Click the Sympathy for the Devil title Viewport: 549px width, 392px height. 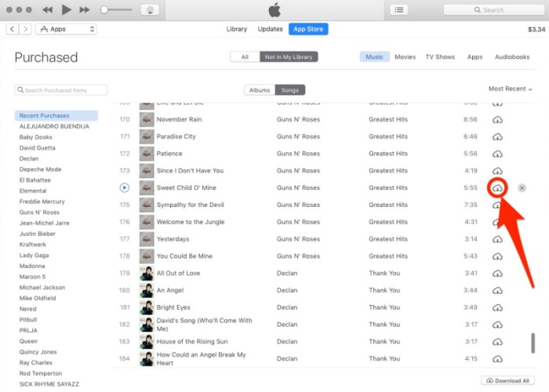190,205
